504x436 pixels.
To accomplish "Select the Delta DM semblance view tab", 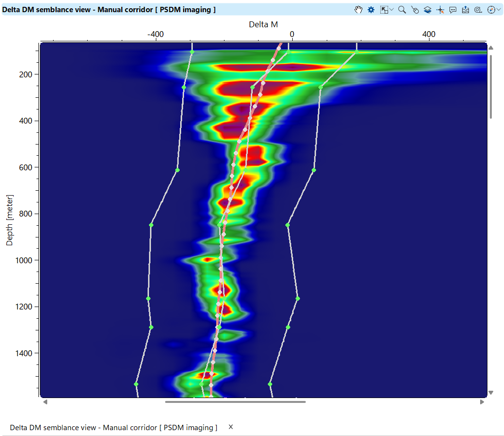I will pos(113,427).
